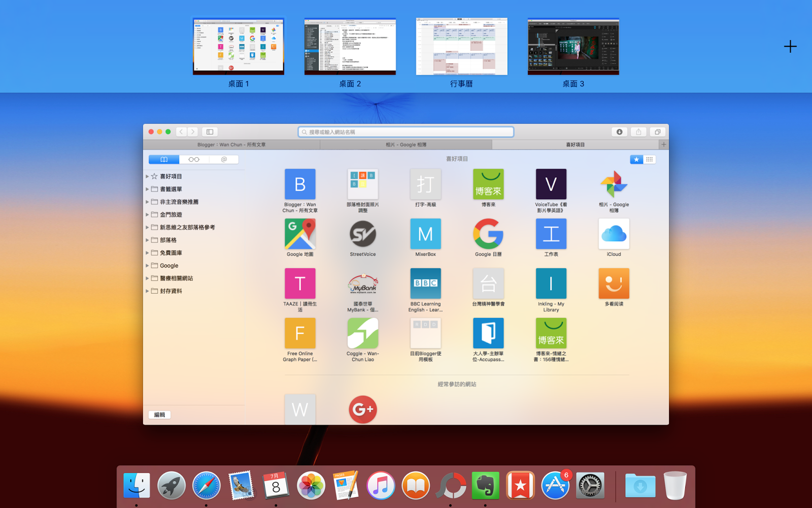This screenshot has height=508, width=812.
Task: Expand the 金門旅遊 folder
Action: [147, 214]
